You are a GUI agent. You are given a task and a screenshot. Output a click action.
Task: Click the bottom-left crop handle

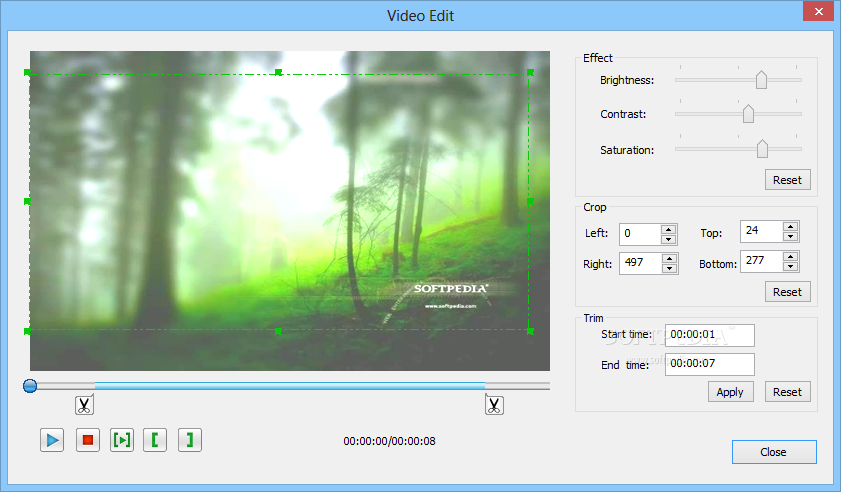(27, 332)
